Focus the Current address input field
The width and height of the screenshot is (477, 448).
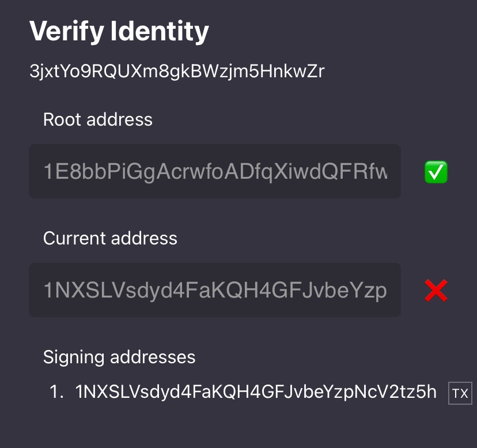pos(215,291)
